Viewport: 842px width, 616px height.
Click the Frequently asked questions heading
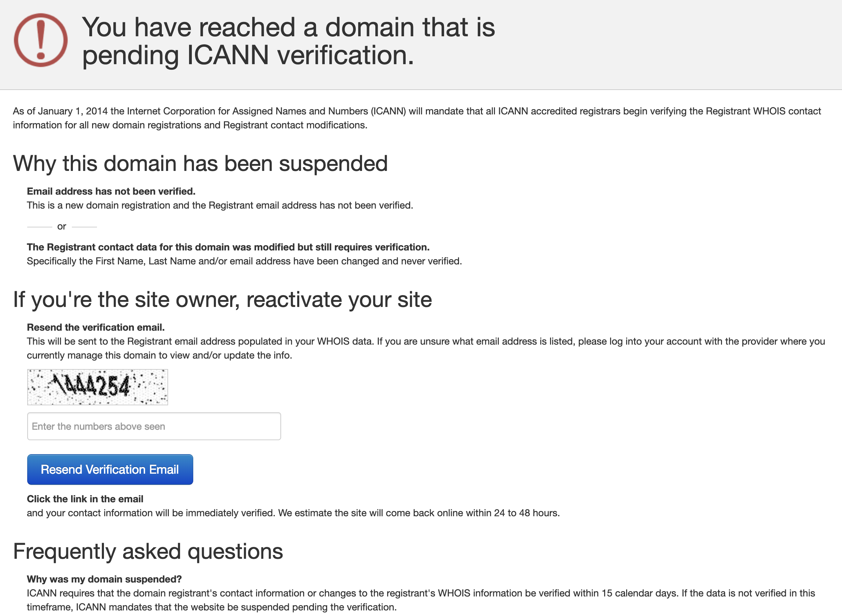[148, 551]
